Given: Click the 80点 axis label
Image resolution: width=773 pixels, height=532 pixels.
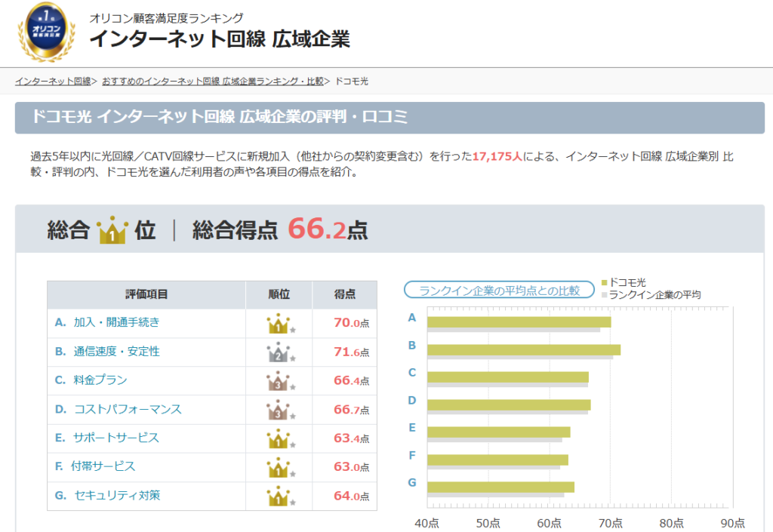Looking at the screenshot, I should coord(671,523).
